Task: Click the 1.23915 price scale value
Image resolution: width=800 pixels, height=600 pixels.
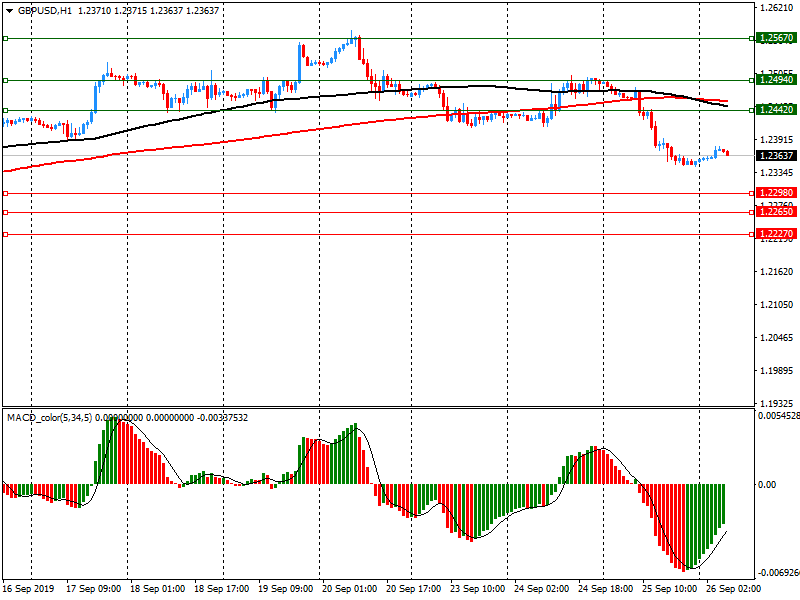Action: point(777,140)
